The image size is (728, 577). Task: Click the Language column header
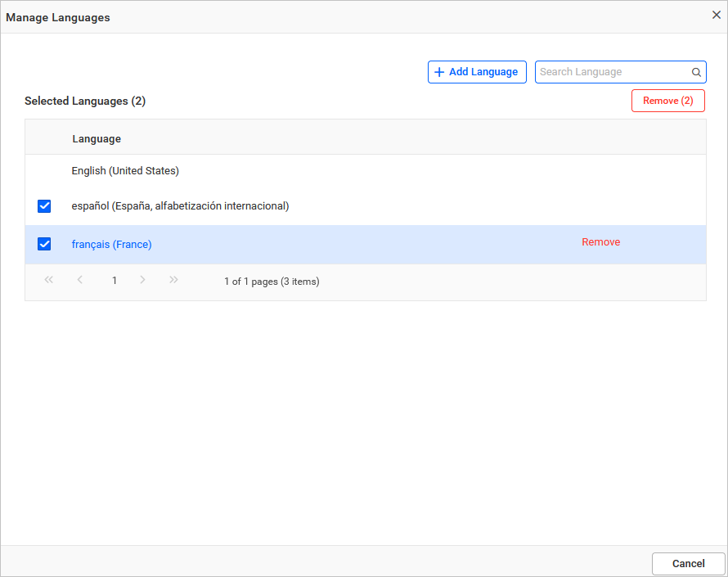[x=96, y=138]
